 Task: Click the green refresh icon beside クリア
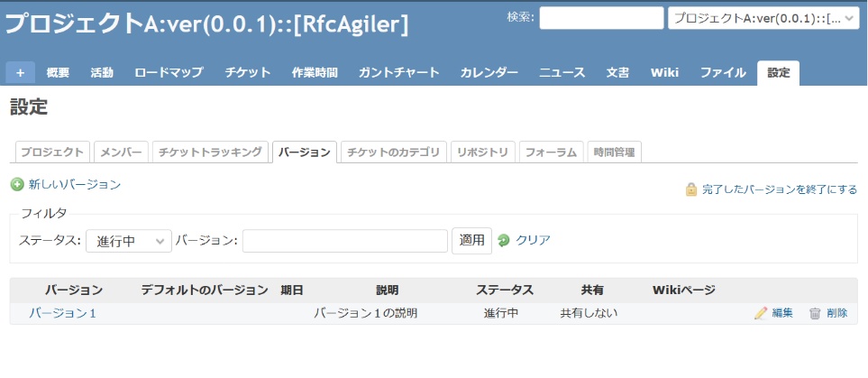pyautogui.click(x=503, y=241)
